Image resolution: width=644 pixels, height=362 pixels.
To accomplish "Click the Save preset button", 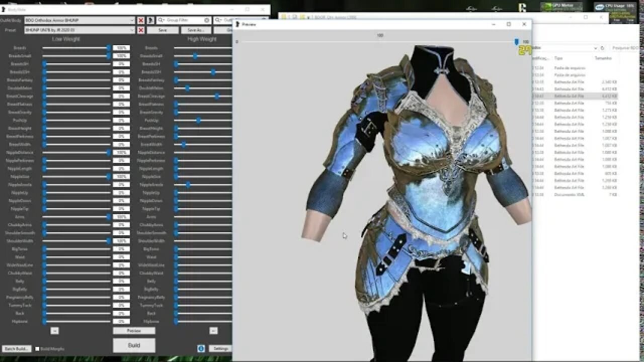I will click(162, 30).
